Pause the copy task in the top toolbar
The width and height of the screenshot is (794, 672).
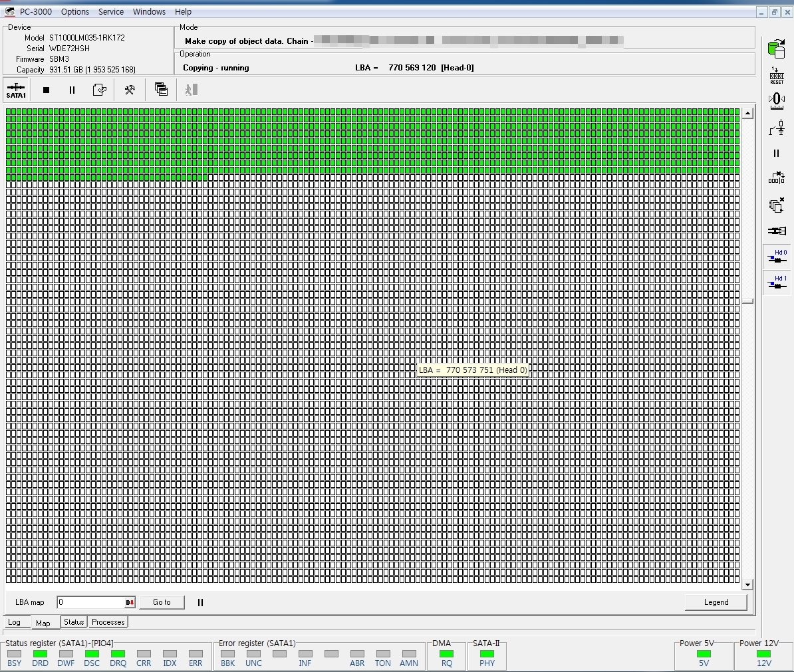(72, 90)
